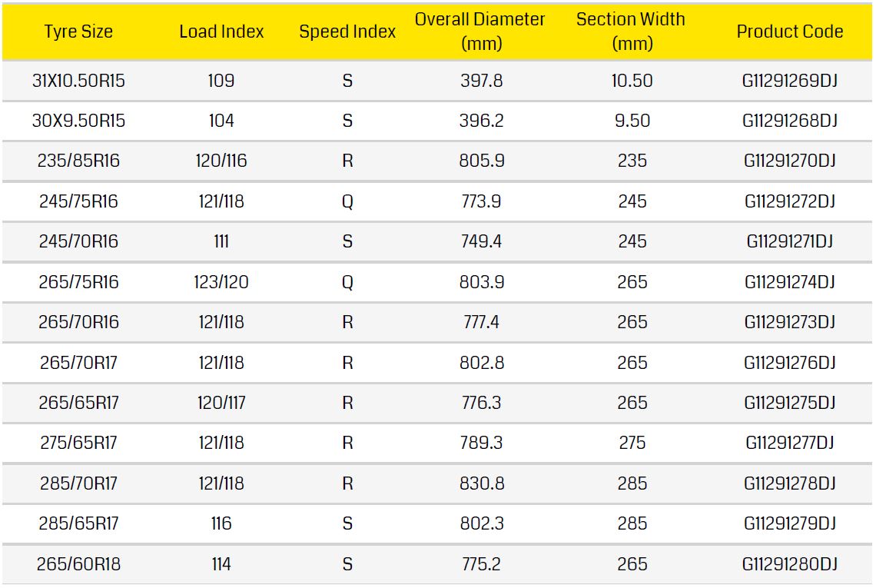
Task: Click the Load Index column header
Action: (x=221, y=32)
